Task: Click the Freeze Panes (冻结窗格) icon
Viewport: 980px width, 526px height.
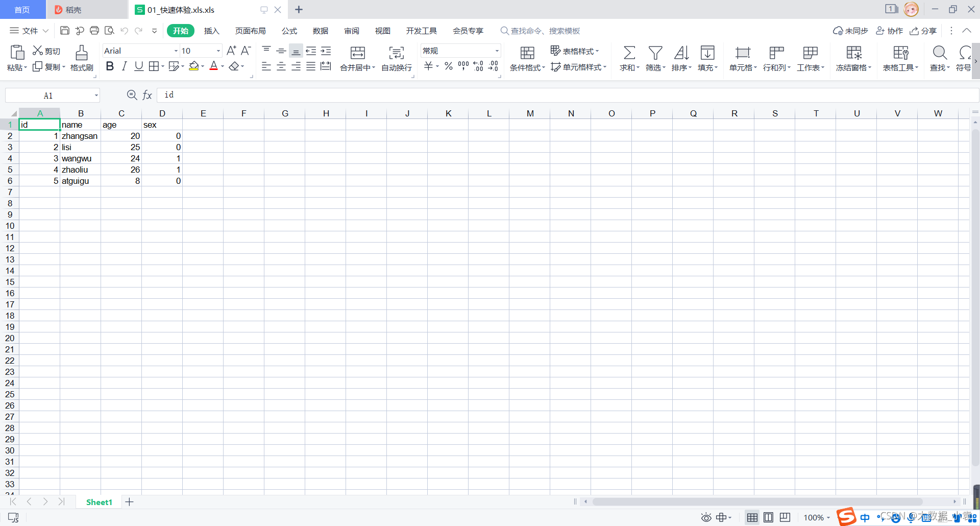Action: (854, 53)
